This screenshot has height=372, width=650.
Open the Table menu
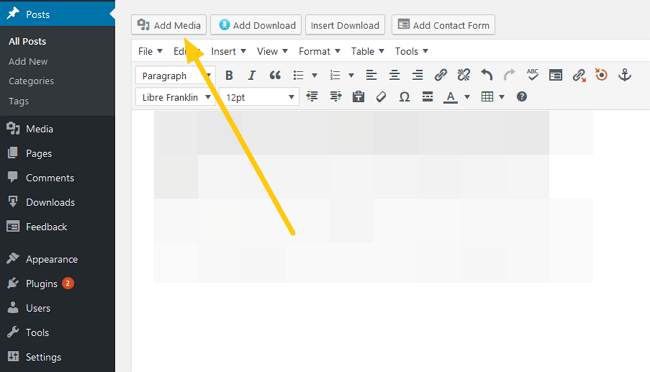point(367,51)
